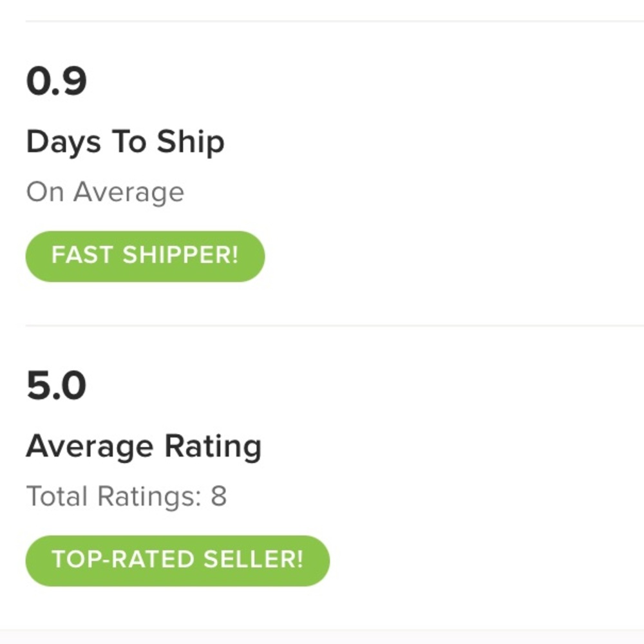Image resolution: width=644 pixels, height=644 pixels.
Task: Select the 5.0 average rating value
Action: [55, 384]
